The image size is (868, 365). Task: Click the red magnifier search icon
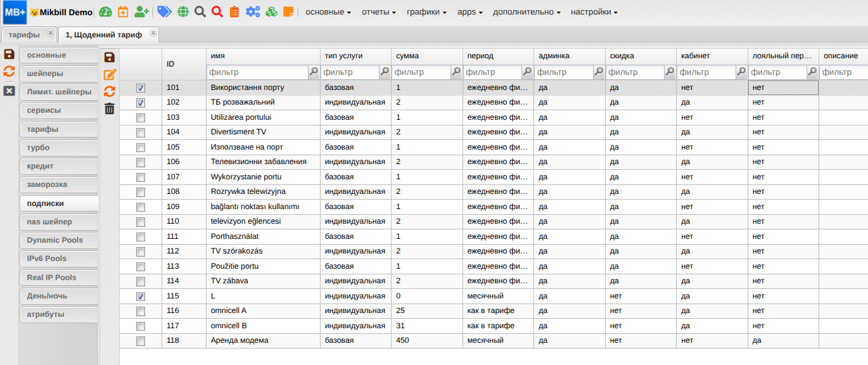tap(217, 12)
